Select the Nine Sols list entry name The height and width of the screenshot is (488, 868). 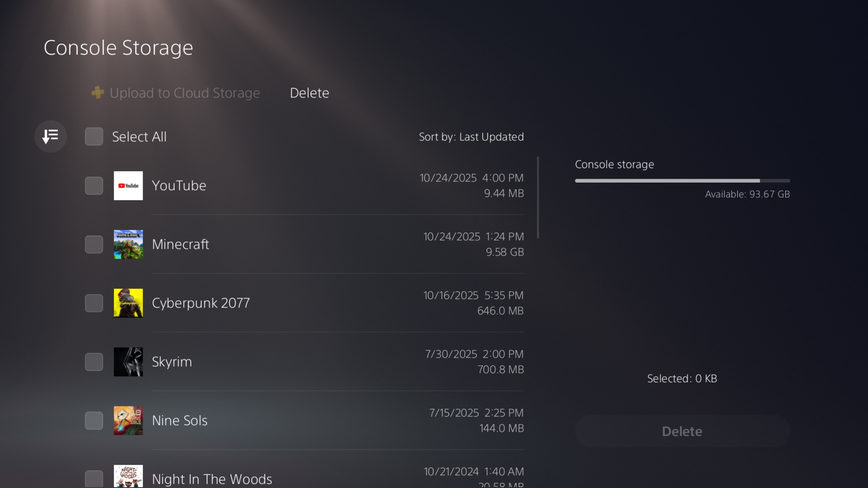pyautogui.click(x=180, y=420)
